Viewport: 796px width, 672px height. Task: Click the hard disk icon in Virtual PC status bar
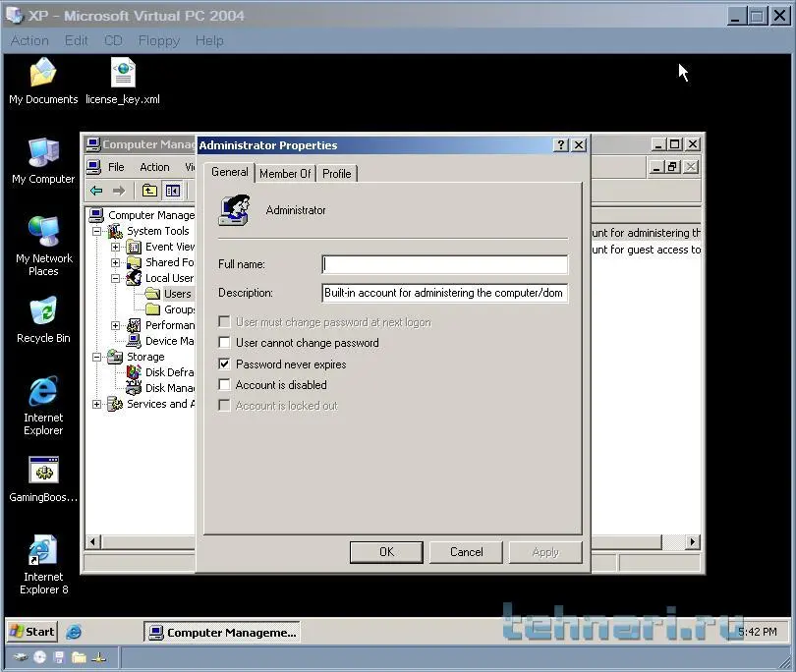21,658
